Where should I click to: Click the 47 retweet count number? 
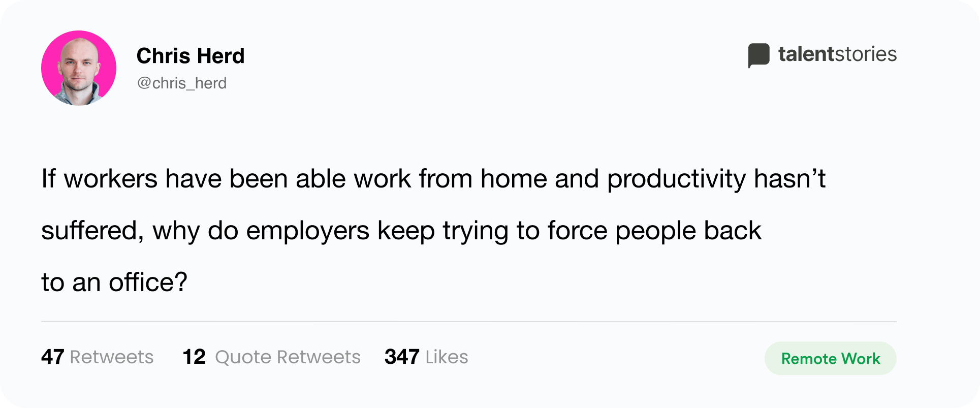52,357
